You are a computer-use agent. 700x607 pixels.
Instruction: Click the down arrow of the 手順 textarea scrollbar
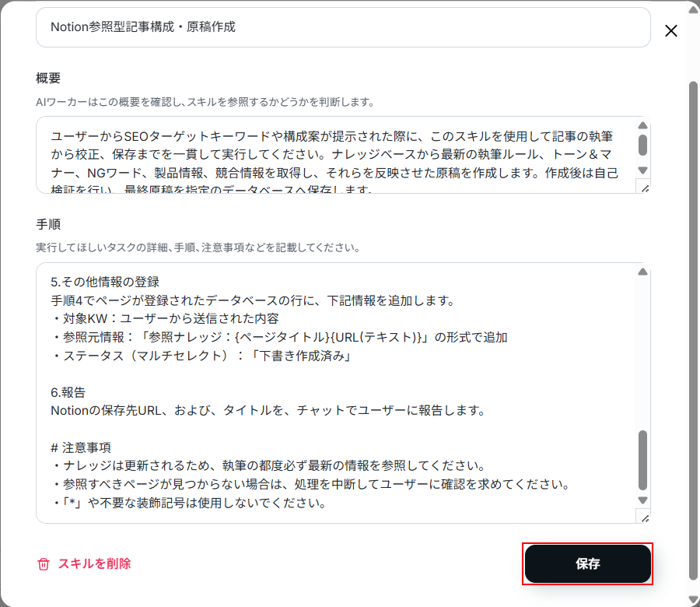(x=643, y=500)
